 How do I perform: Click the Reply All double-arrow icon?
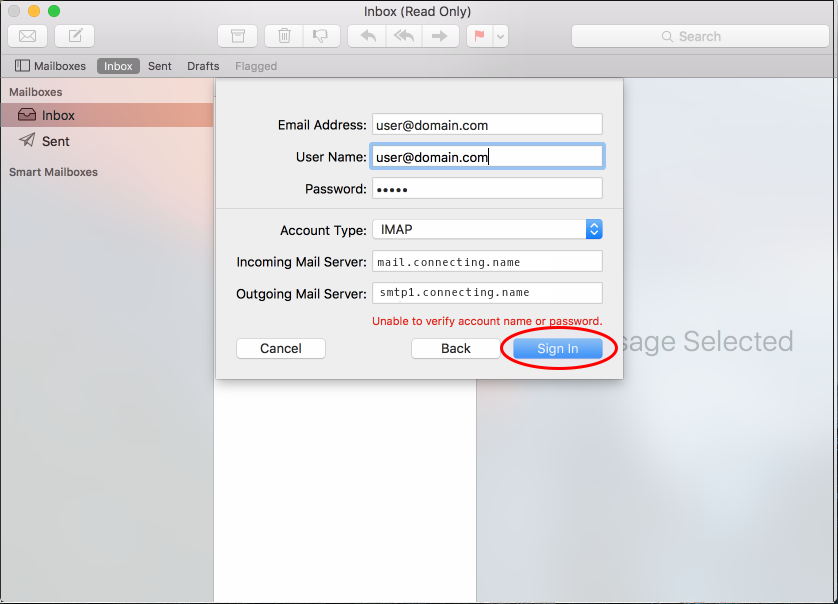tap(403, 36)
